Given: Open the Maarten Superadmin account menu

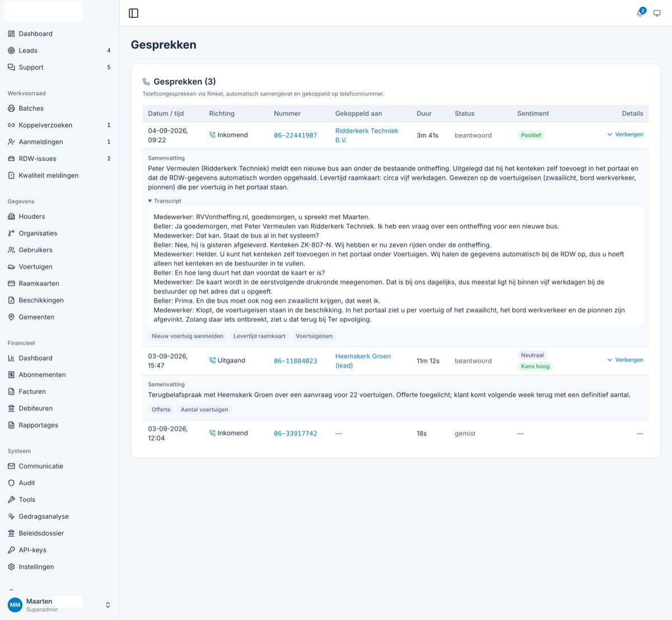Looking at the screenshot, I should click(59, 605).
